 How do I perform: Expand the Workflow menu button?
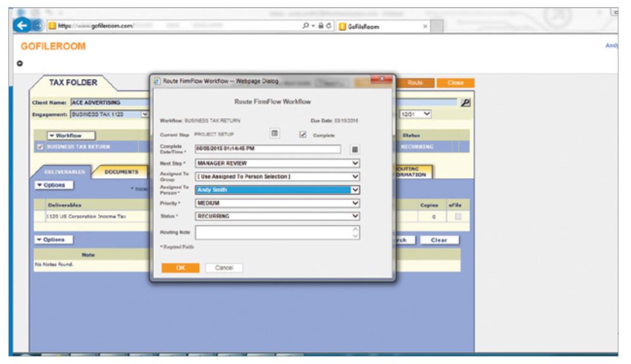click(71, 136)
